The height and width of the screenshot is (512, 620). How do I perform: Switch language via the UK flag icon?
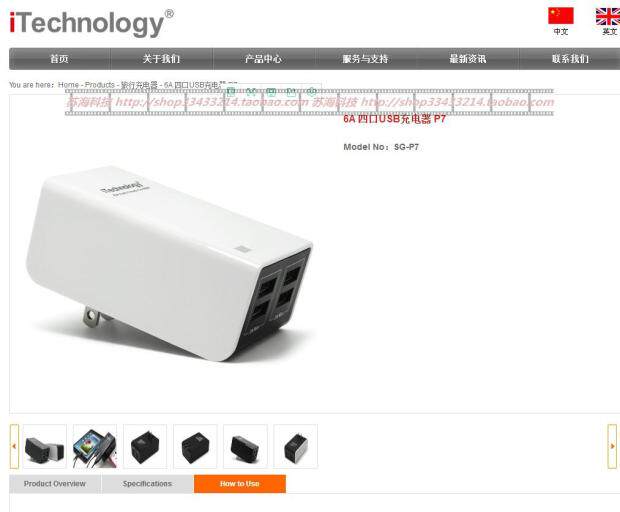coord(608,17)
